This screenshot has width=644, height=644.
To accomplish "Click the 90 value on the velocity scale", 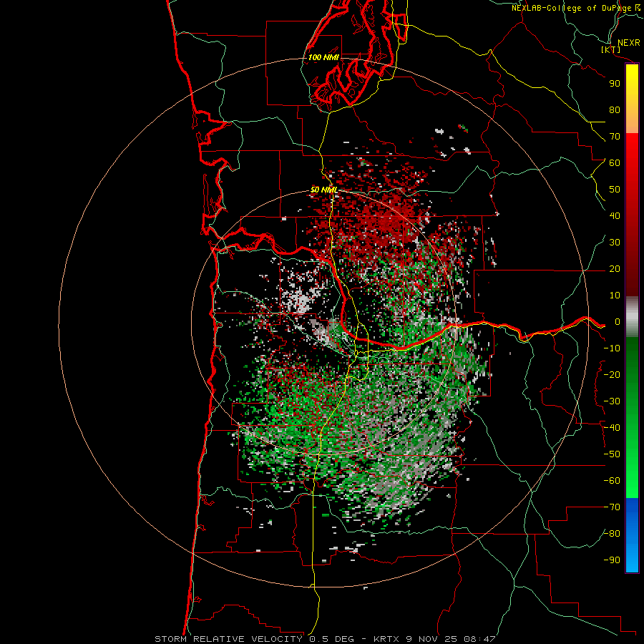I will point(615,84).
